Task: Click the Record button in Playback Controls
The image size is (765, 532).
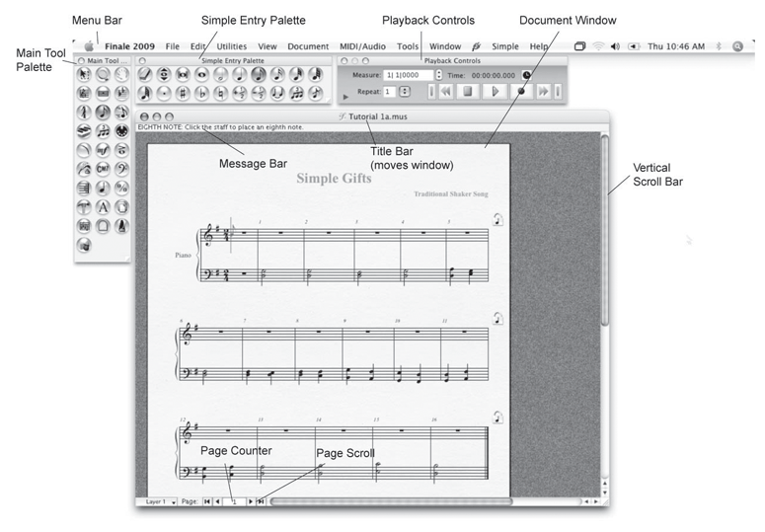Action: [521, 91]
